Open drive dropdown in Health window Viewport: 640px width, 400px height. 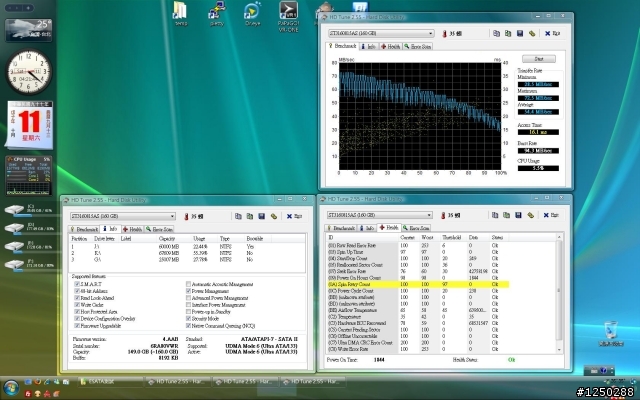(429, 215)
